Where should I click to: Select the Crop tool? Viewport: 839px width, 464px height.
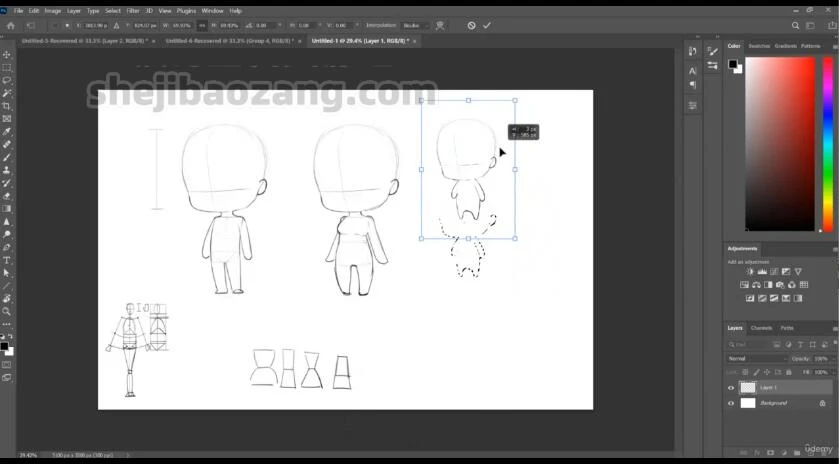tap(7, 106)
